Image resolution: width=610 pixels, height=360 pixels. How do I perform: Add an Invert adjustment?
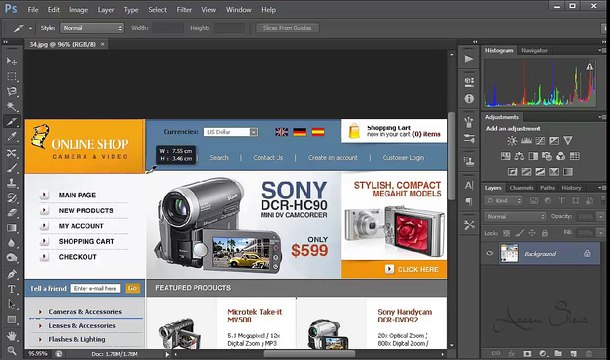pos(513,172)
